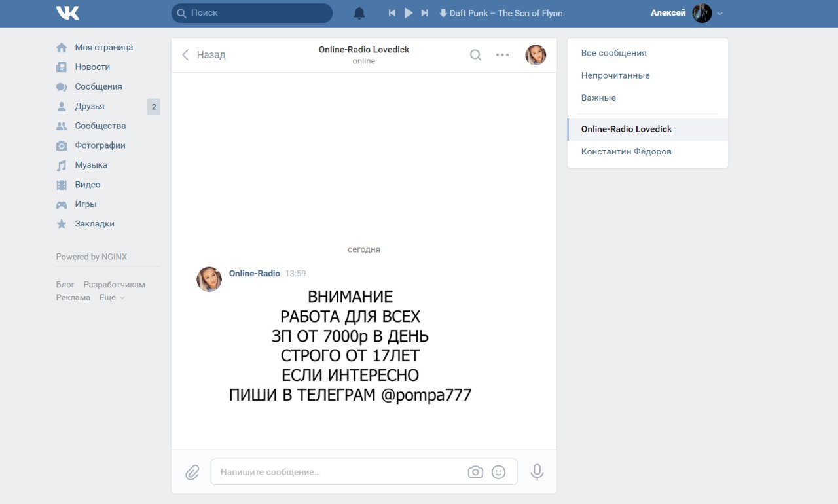Viewport: 838px width, 504px height.
Task: Open sender avatar next to the message
Action: click(209, 279)
